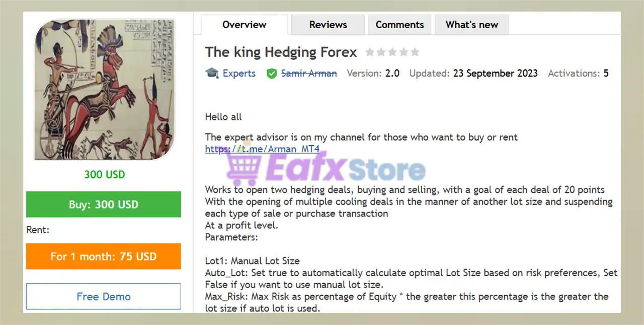Click the Buy: 300 USD button
Image resolution: width=644 pixels, height=325 pixels.
tap(104, 205)
